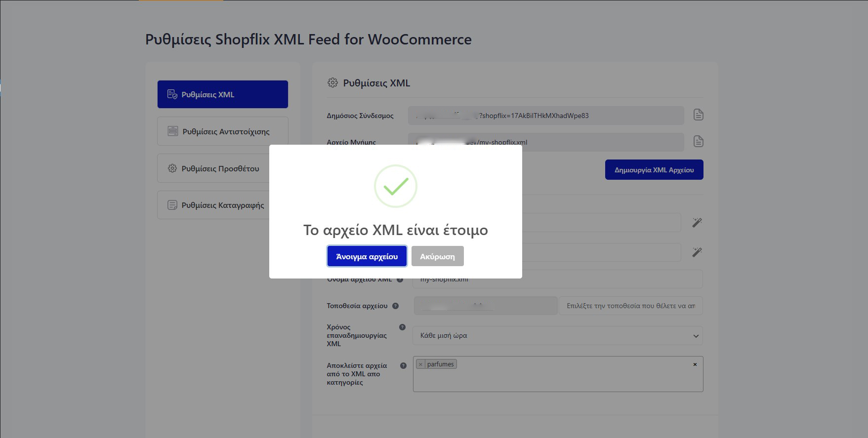The height and width of the screenshot is (438, 868).
Task: Click Δημιουργία XML Αρχείου button
Action: coord(654,170)
